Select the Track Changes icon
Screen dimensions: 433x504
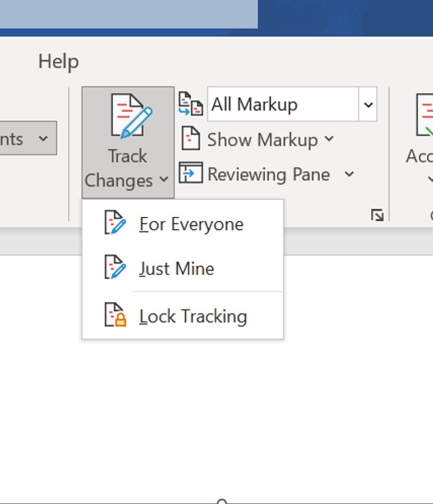pyautogui.click(x=127, y=115)
